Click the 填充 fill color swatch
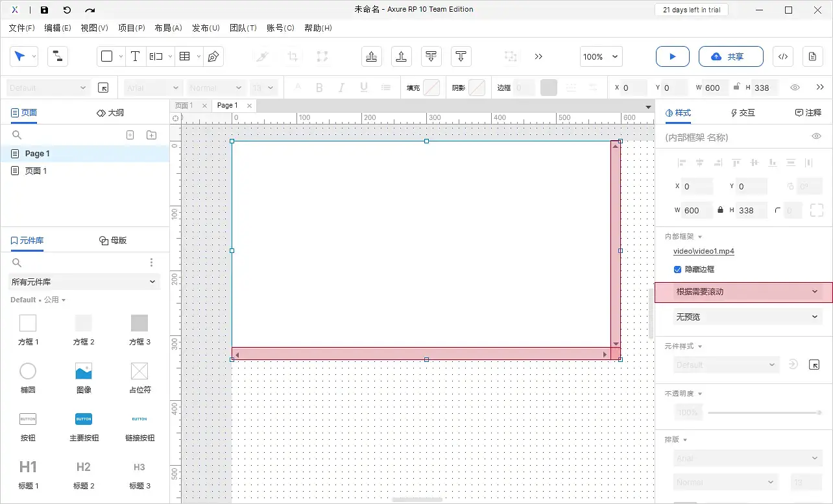 pyautogui.click(x=431, y=88)
